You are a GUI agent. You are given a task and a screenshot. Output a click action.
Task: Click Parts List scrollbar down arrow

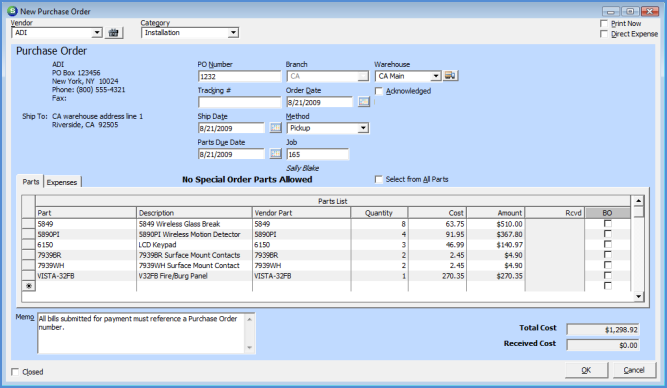[638, 297]
